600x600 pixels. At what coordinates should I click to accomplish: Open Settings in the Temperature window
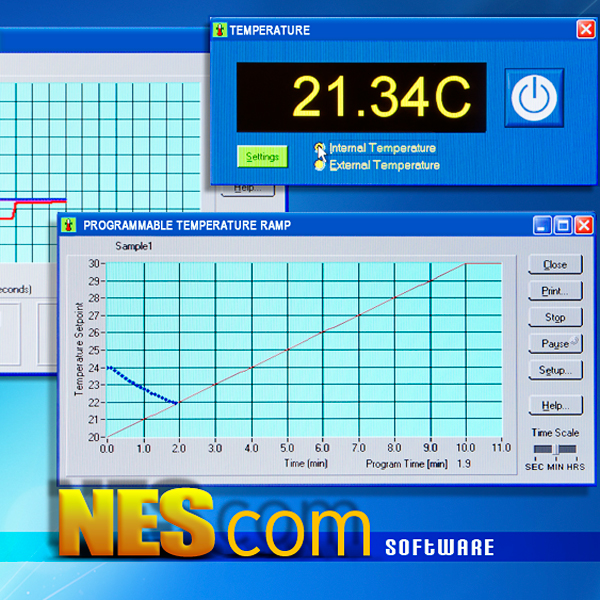coord(262,157)
